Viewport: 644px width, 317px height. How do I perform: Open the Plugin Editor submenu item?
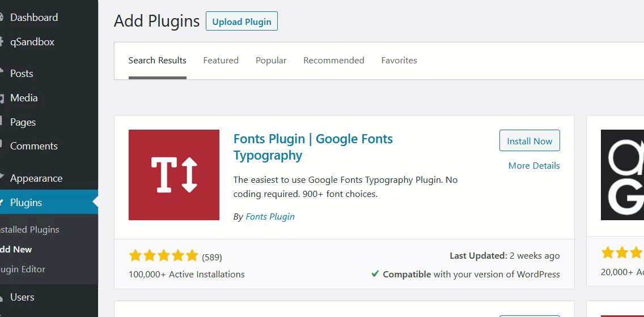[23, 269]
